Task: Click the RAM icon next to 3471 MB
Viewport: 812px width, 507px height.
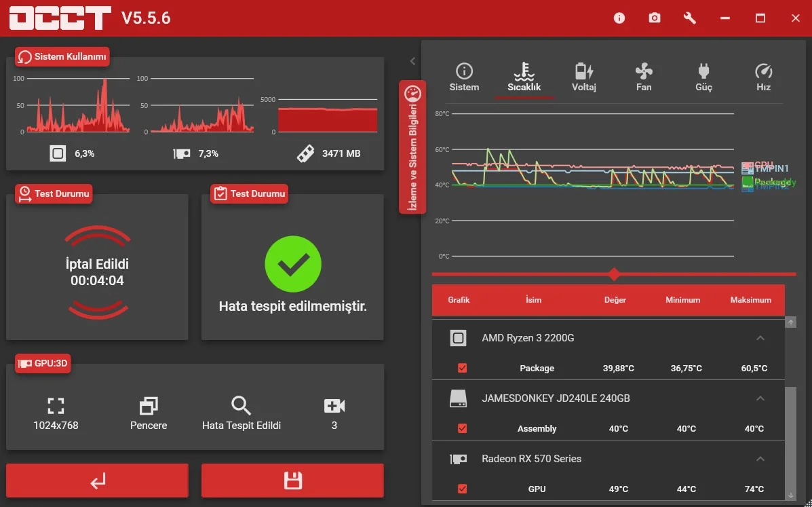Action: 305,153
